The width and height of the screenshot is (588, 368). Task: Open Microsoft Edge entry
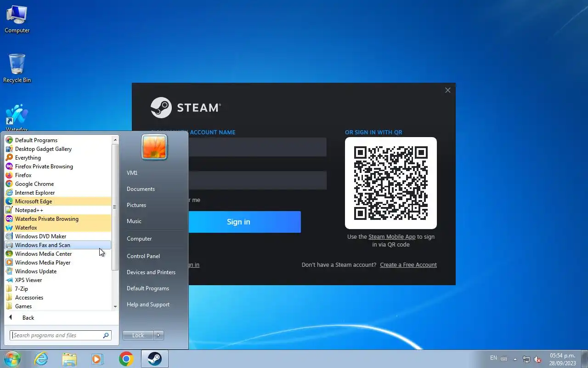pyautogui.click(x=58, y=201)
